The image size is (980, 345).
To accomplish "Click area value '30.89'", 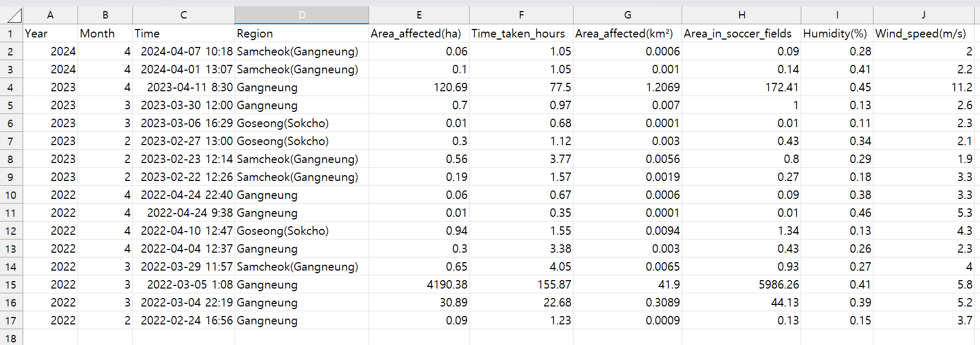I will click(419, 303).
